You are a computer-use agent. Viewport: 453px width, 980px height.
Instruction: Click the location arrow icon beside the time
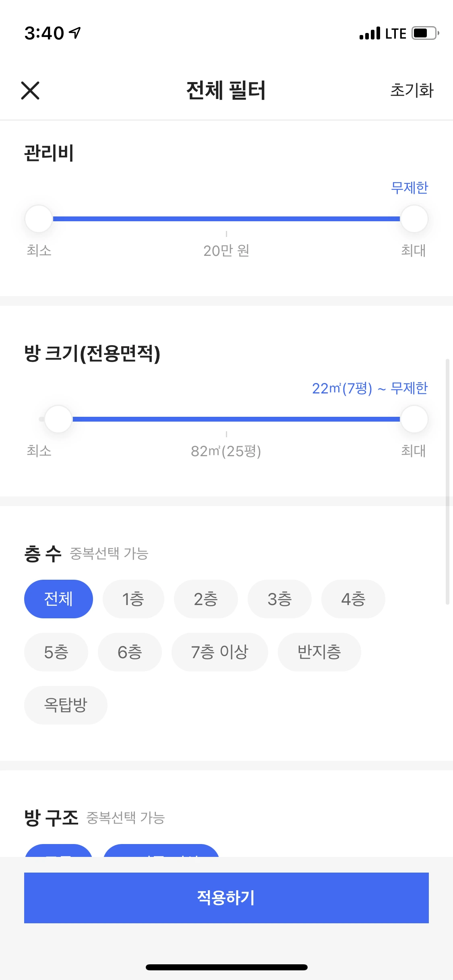tap(75, 33)
